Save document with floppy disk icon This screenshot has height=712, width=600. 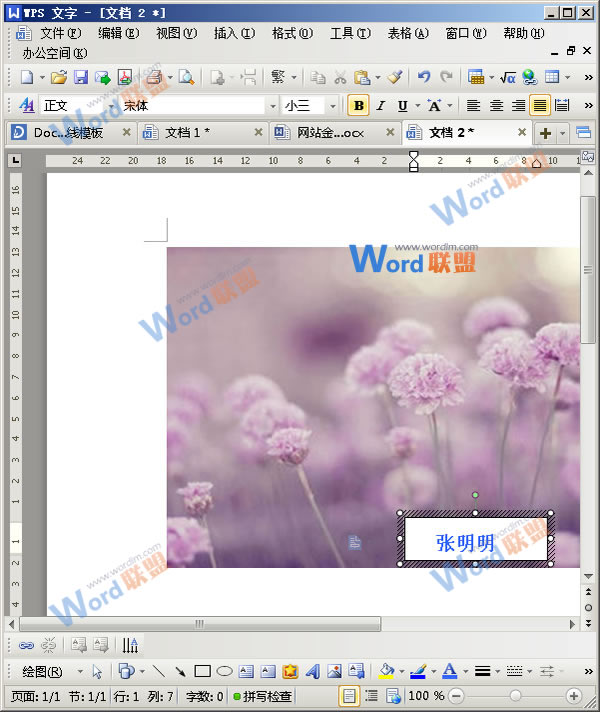tap(81, 77)
